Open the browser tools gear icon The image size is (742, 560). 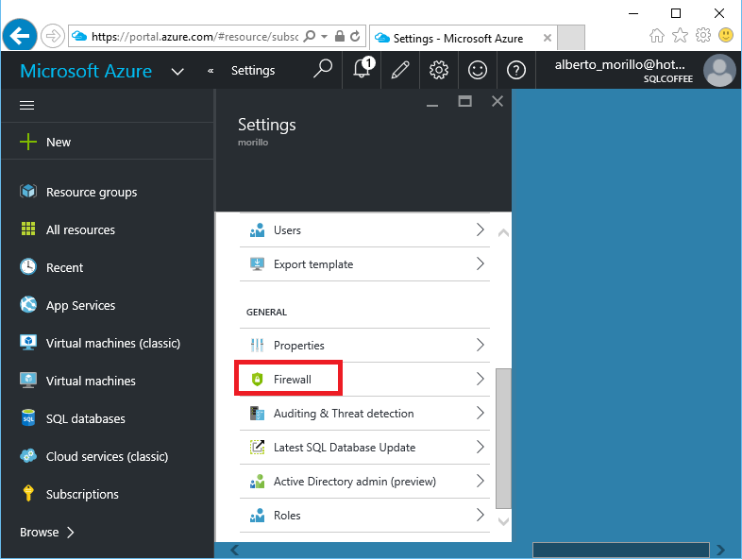703,36
